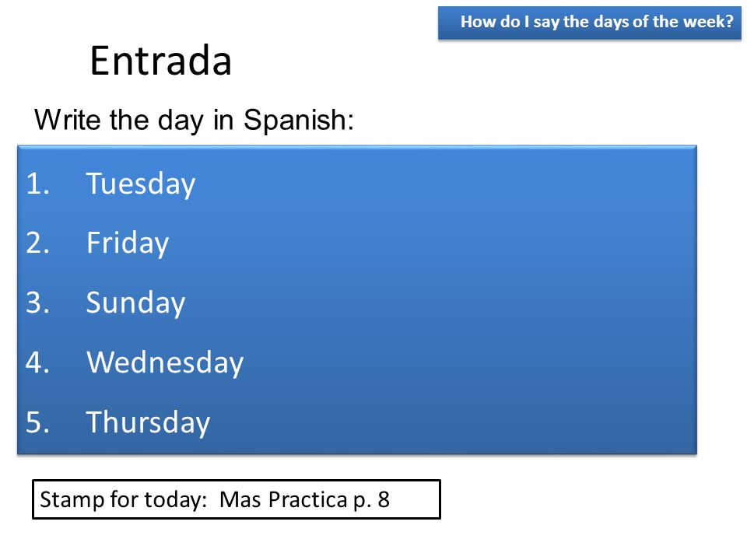Select the 'Entrada' slide title
This screenshot has width=747, height=560.
click(160, 61)
